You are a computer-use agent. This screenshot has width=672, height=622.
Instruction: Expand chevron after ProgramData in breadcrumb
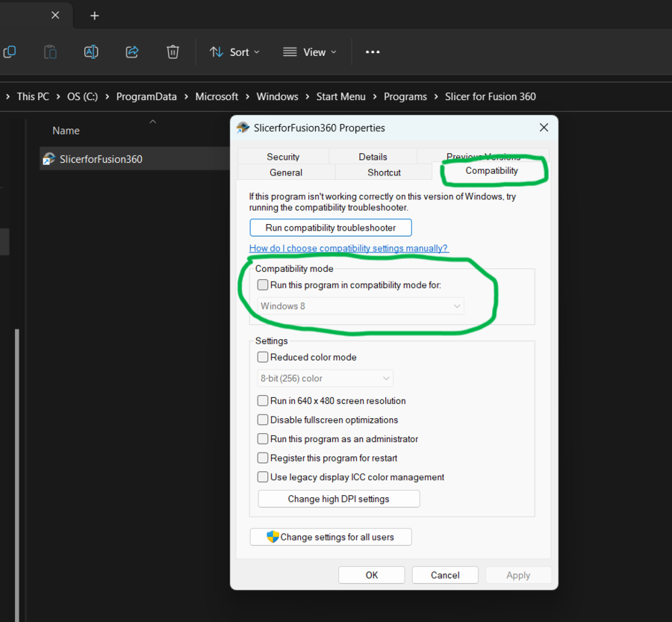[186, 97]
